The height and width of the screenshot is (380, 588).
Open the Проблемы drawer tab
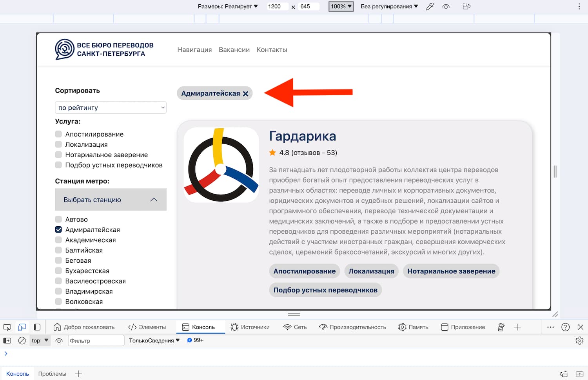click(52, 374)
